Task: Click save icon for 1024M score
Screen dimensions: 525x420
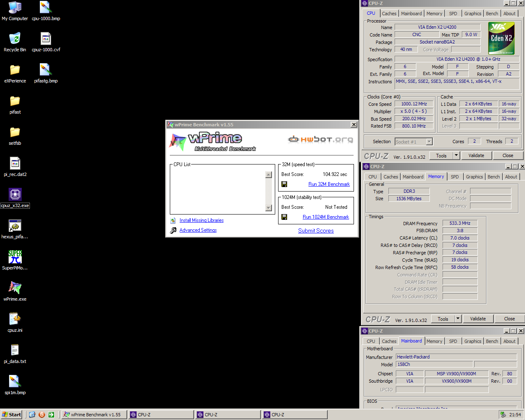Action: click(x=284, y=217)
